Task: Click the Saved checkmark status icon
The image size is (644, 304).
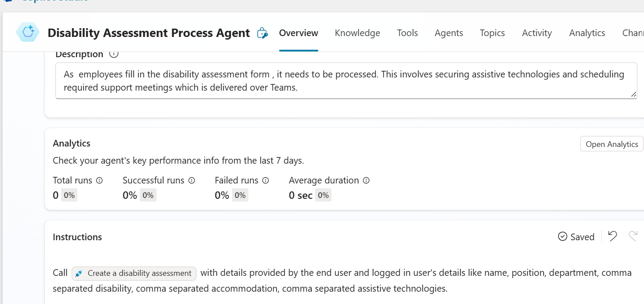Action: 562,237
